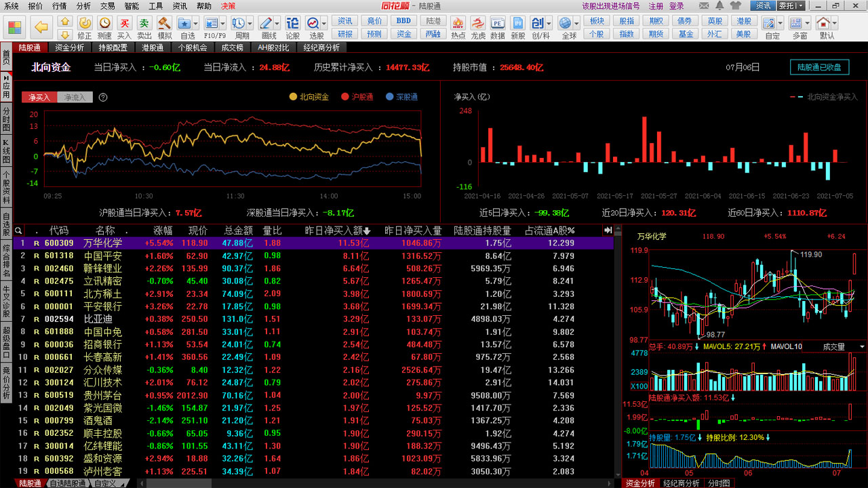Expand the 周期 period dropdown arrow

(x=250, y=23)
